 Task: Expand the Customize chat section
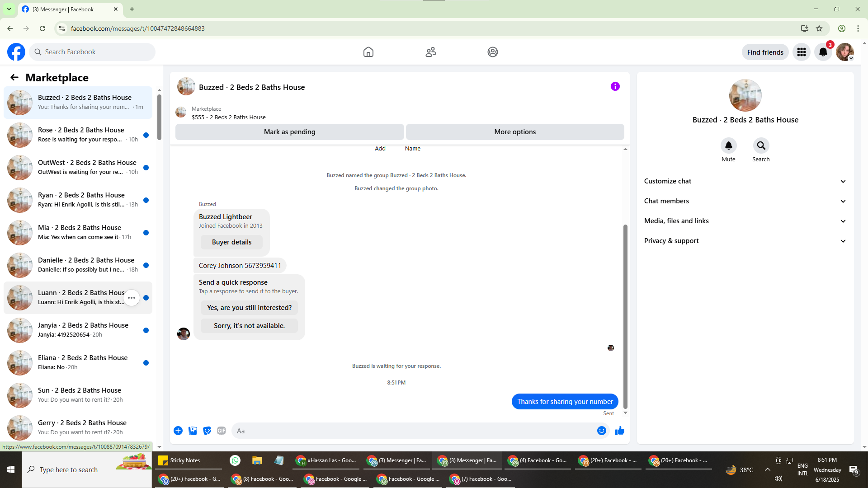click(745, 181)
